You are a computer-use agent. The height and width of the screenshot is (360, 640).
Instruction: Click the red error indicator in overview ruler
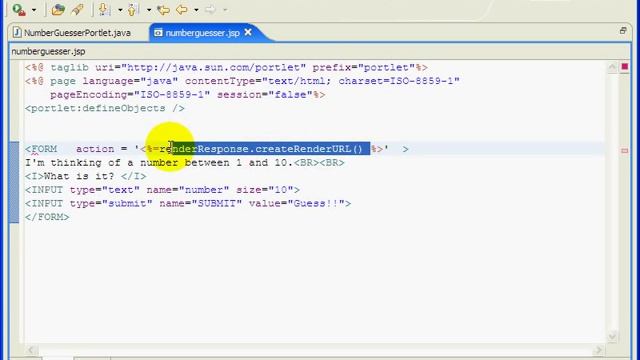[x=624, y=67]
